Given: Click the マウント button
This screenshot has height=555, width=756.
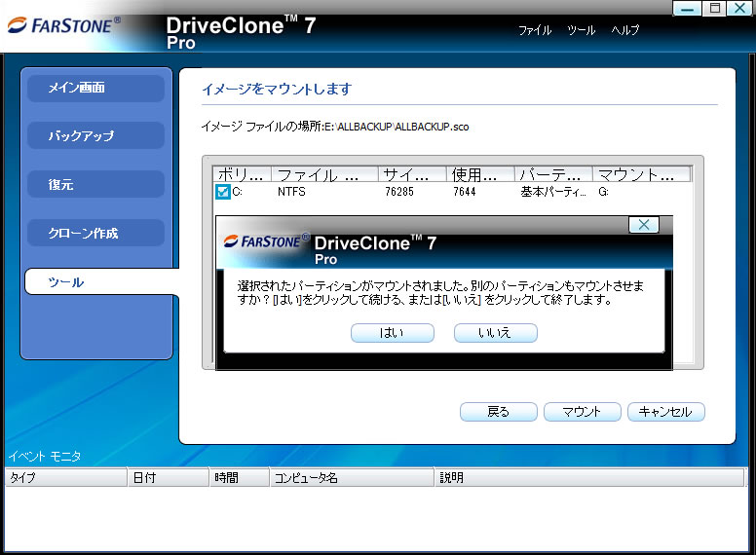Looking at the screenshot, I should pos(582,412).
